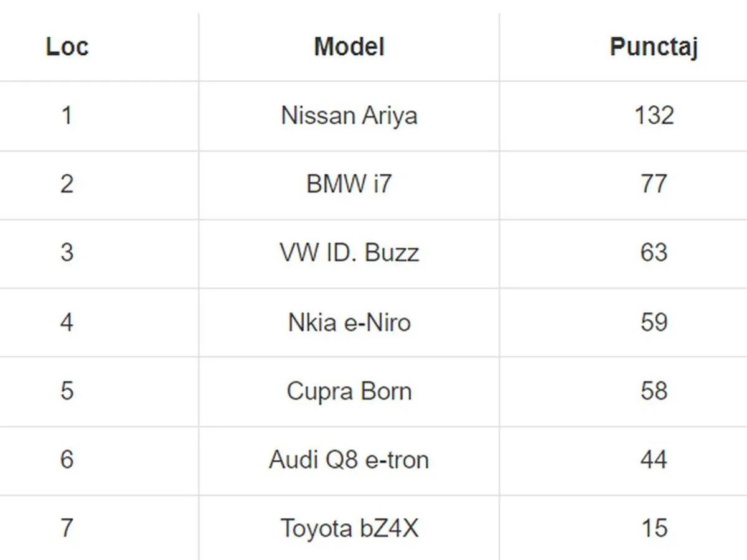Image resolution: width=747 pixels, height=560 pixels.
Task: Click the score 63 cell
Action: point(654,253)
